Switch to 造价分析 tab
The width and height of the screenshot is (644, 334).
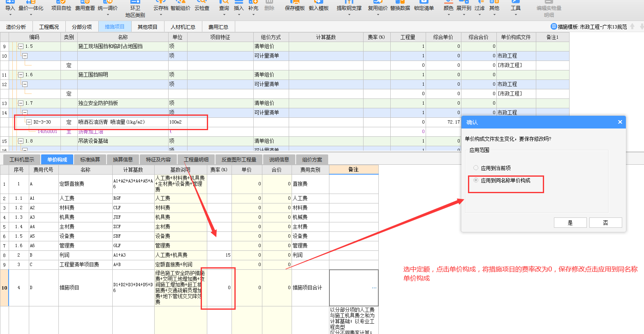point(16,27)
